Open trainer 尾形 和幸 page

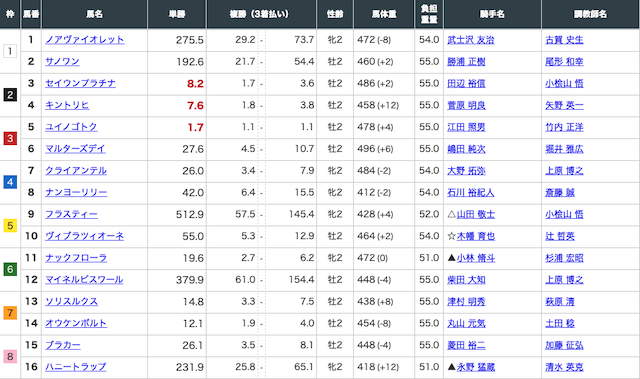tap(564, 62)
